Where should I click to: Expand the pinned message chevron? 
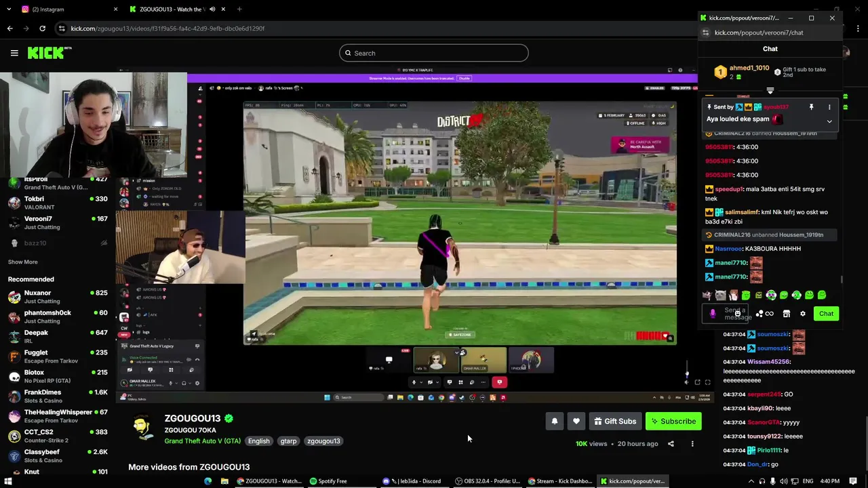tap(829, 121)
